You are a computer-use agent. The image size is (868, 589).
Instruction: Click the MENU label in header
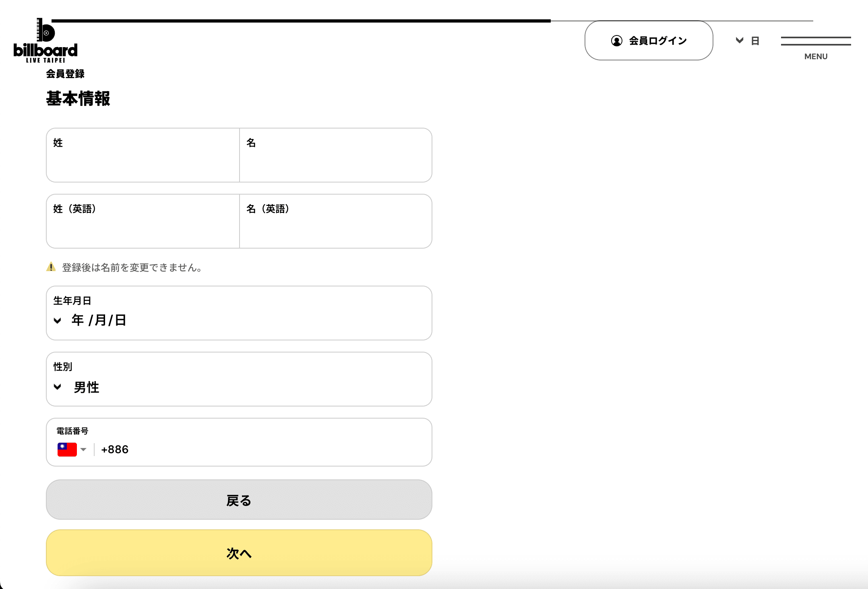click(816, 57)
